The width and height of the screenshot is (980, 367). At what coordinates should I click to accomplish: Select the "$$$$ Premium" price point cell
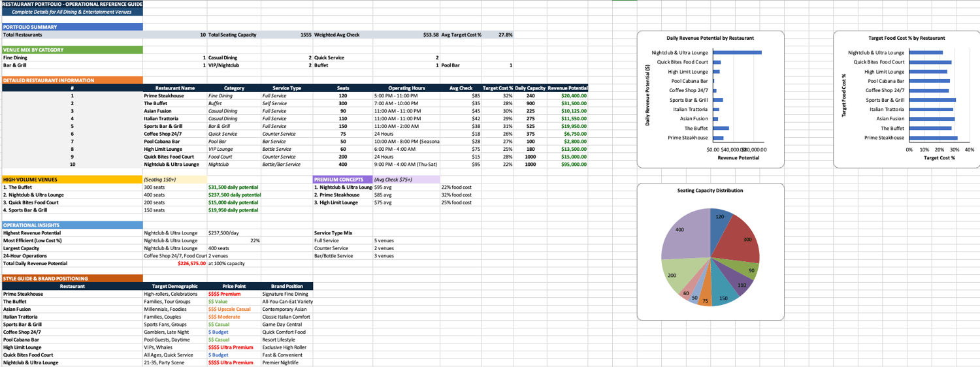[234, 294]
